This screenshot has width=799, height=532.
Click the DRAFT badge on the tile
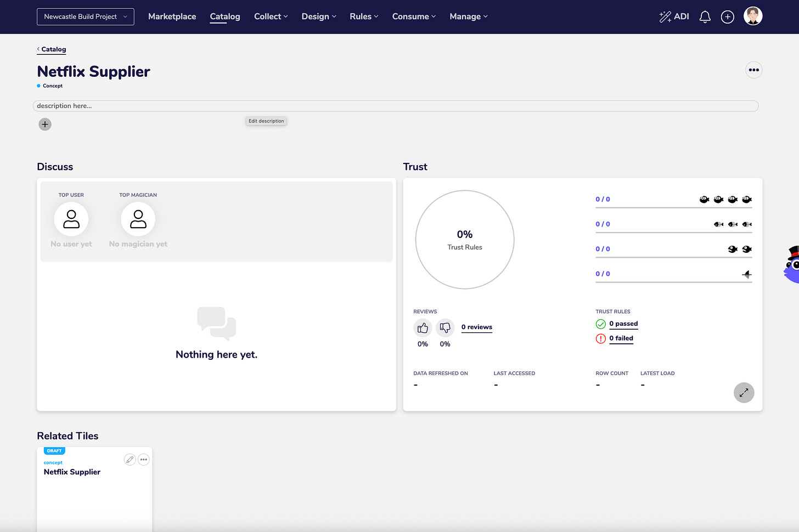(x=54, y=451)
